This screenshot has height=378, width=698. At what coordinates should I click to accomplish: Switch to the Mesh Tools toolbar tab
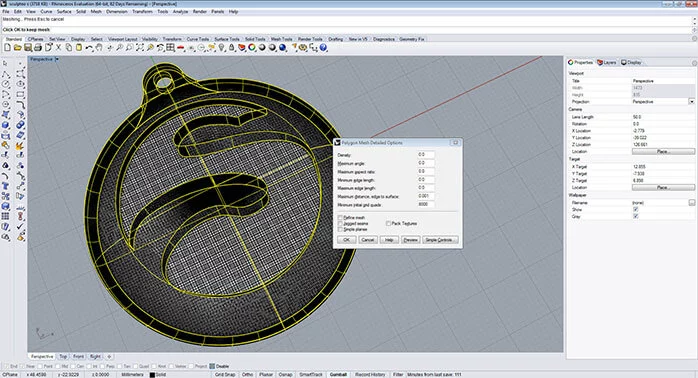pyautogui.click(x=281, y=39)
